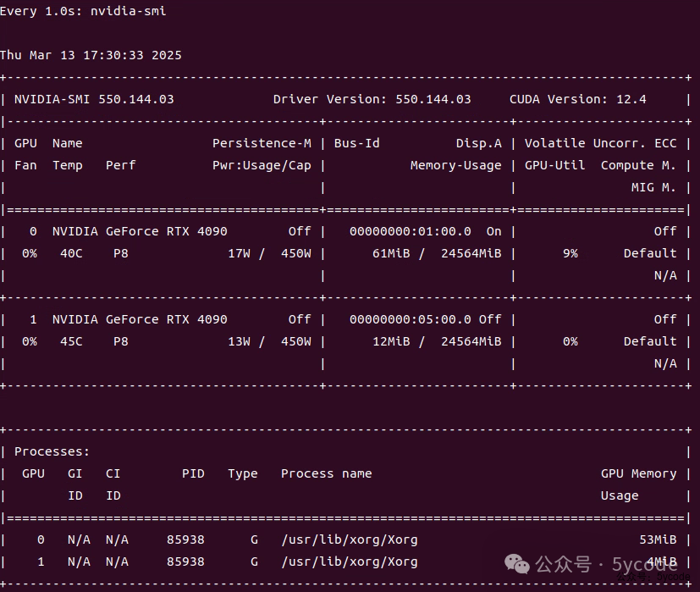Select the "450W" power cap of GPU 1
Image resolution: width=700 pixels, height=592 pixels.
coord(296,341)
